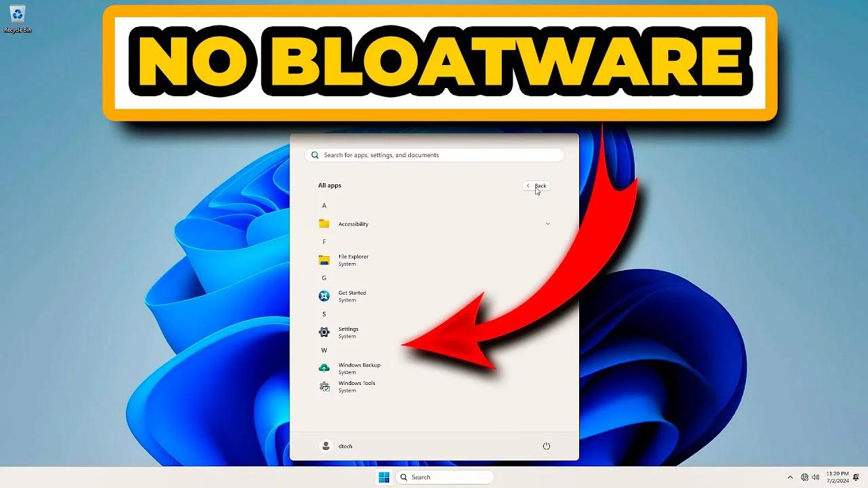Expand the Accessibility folder
Screen dimensions: 868x488
pos(547,223)
